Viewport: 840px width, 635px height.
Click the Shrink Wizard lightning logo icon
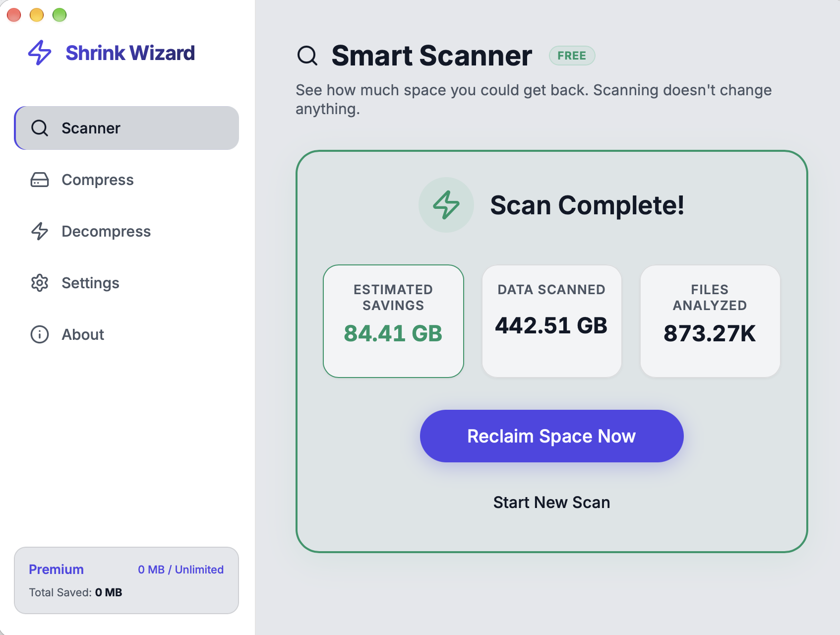[40, 53]
